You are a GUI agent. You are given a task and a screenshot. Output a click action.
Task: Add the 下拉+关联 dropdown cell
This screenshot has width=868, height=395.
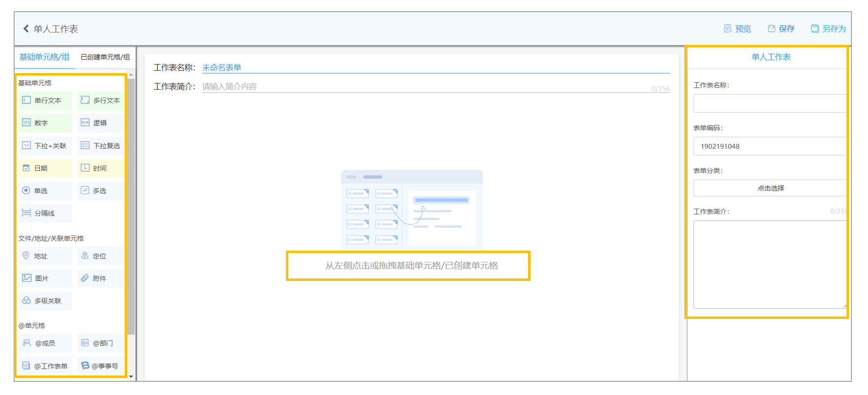click(x=45, y=145)
